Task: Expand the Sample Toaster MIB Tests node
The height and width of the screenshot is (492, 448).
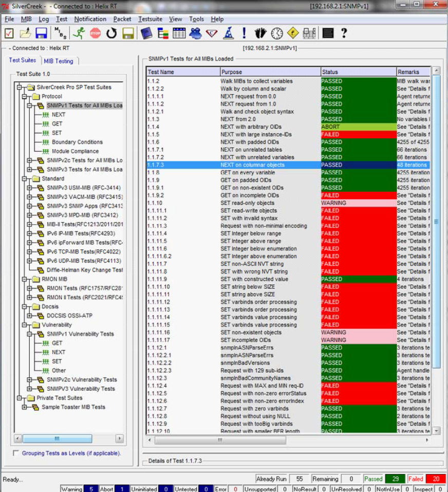Action: tap(24, 407)
